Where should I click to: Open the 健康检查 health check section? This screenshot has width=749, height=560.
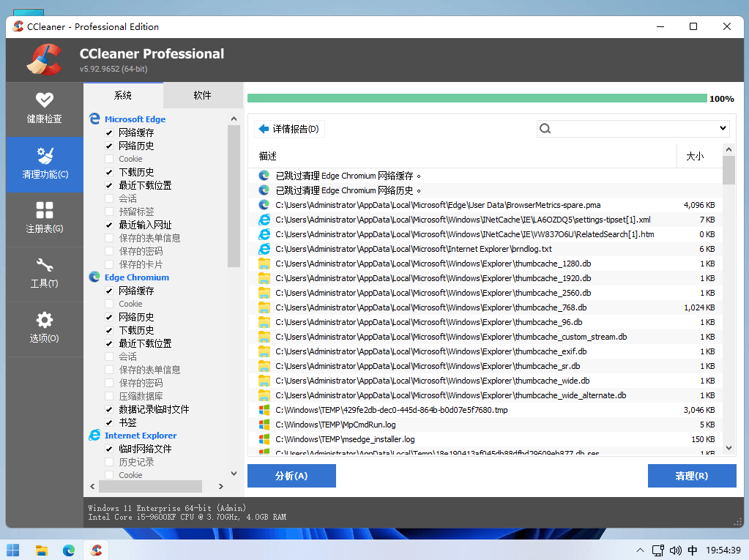point(45,109)
